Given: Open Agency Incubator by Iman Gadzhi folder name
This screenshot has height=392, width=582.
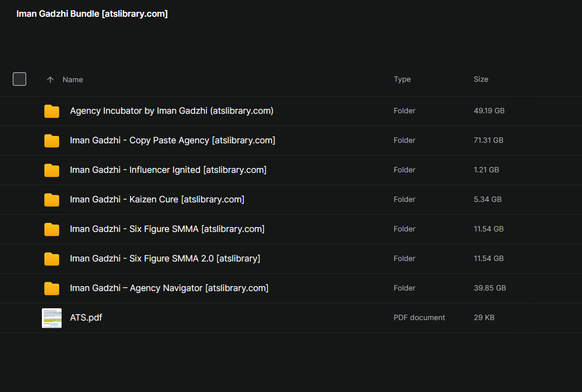Looking at the screenshot, I should click(171, 111).
